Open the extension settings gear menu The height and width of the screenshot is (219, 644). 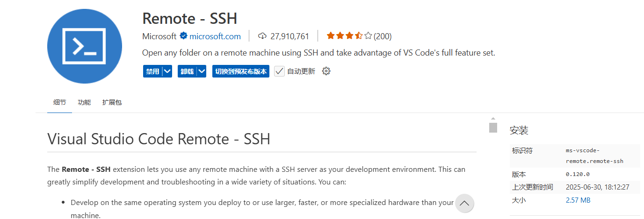(326, 71)
